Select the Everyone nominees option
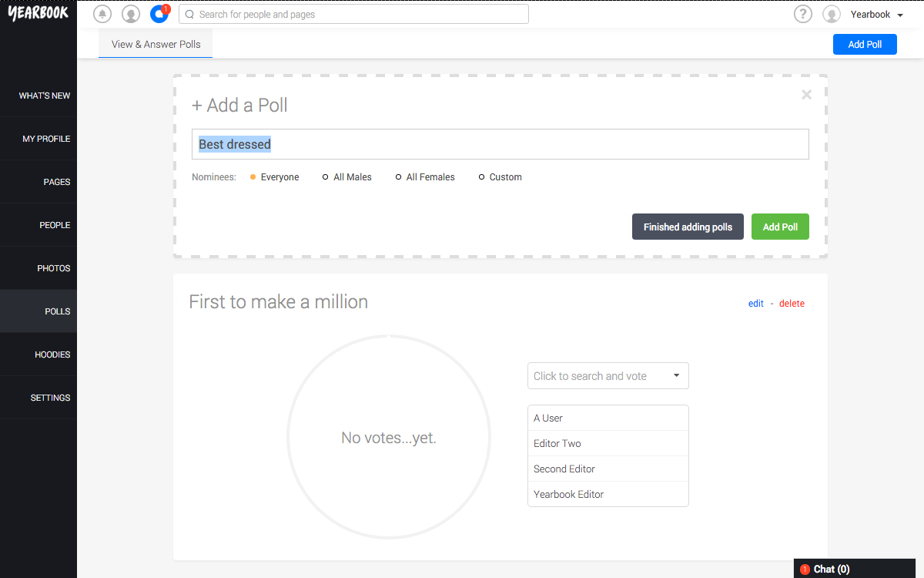924x578 pixels. point(275,177)
